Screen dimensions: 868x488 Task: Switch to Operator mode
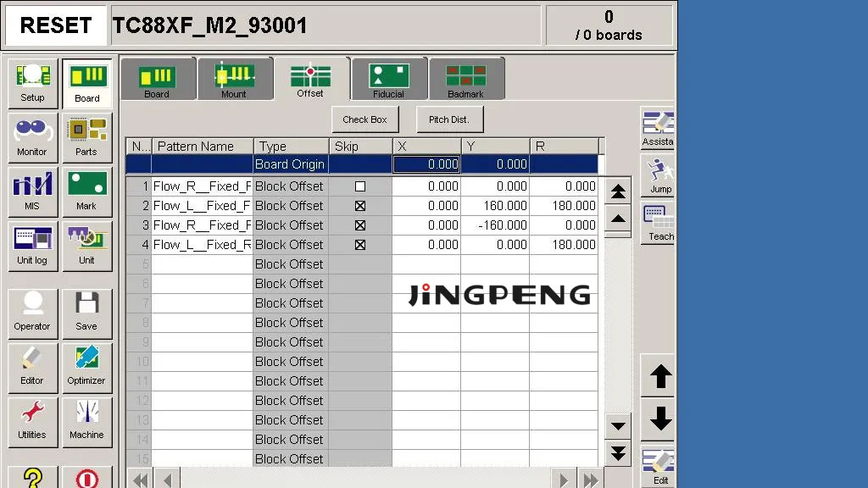[x=33, y=313]
